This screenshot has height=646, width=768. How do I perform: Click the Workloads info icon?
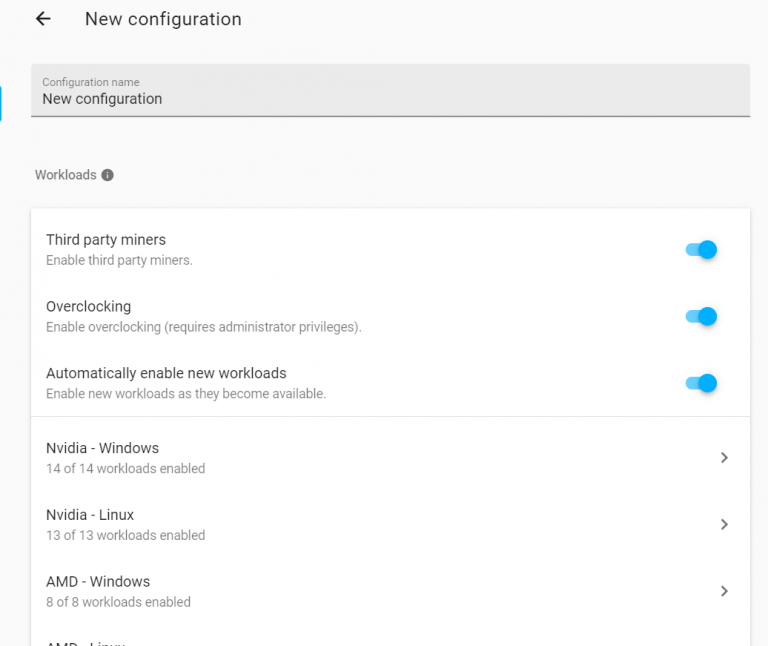(107, 175)
